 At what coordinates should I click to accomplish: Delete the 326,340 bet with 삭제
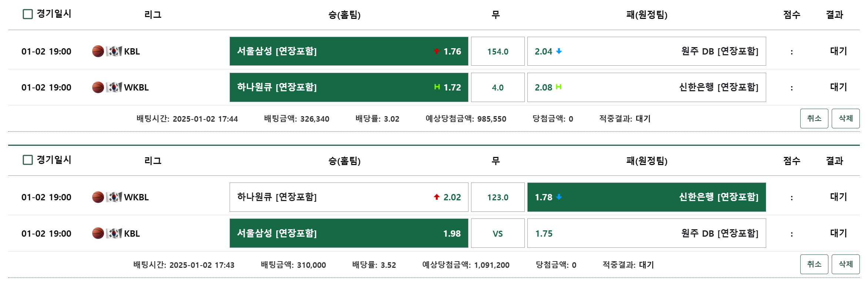point(845,118)
